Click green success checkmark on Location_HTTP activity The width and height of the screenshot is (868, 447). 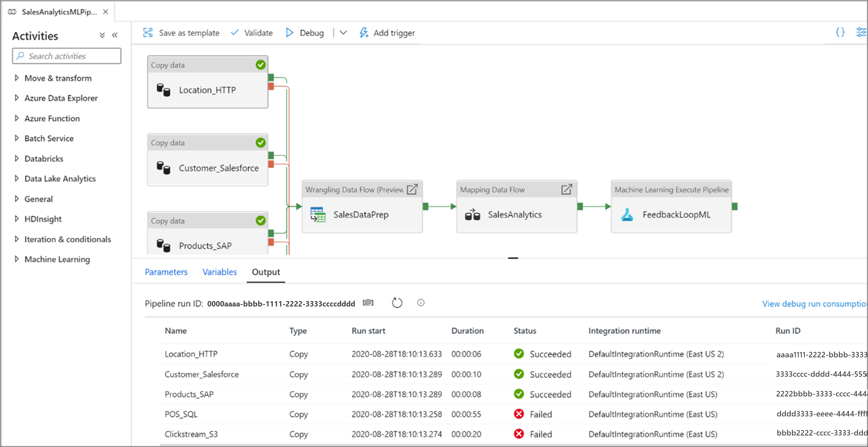pos(260,65)
